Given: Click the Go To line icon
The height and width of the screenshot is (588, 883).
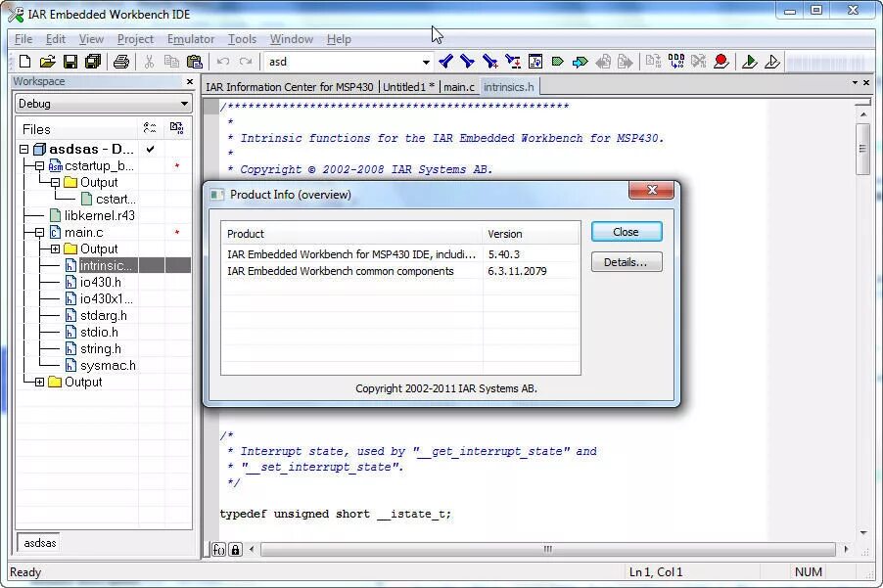Looking at the screenshot, I should pyautogui.click(x=535, y=62).
